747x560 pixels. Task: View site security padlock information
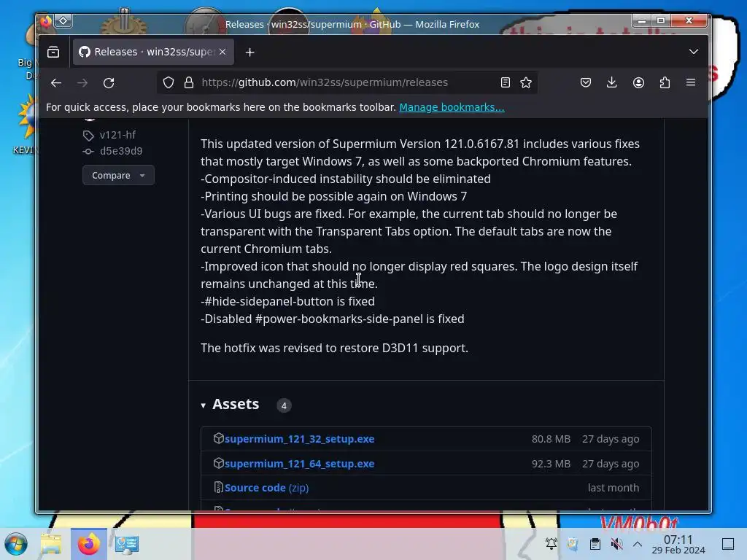(189, 82)
